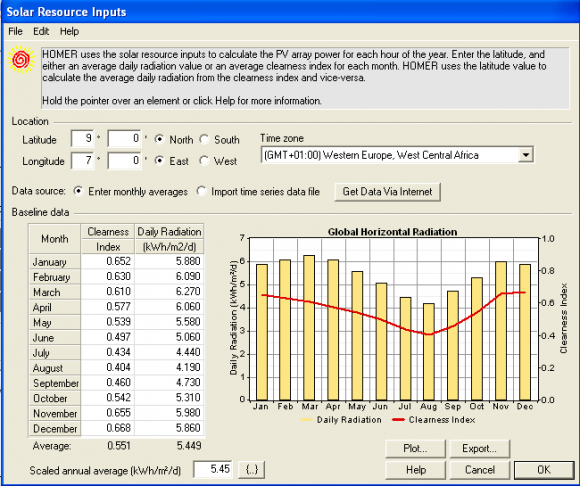Select February daily radiation cell 6.090
The image size is (580, 486).
169,276
